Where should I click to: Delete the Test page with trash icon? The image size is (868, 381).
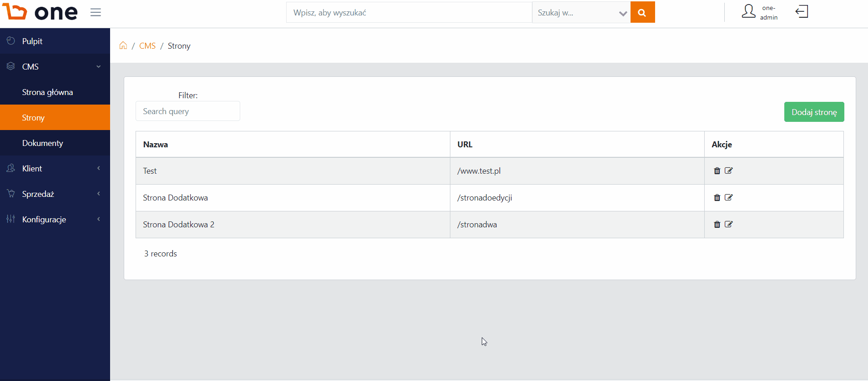point(717,171)
